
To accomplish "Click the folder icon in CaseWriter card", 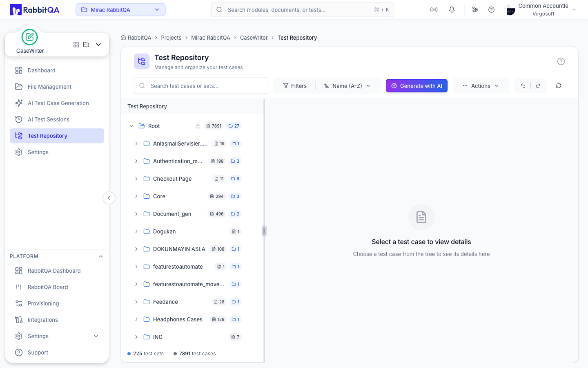I will coord(86,45).
